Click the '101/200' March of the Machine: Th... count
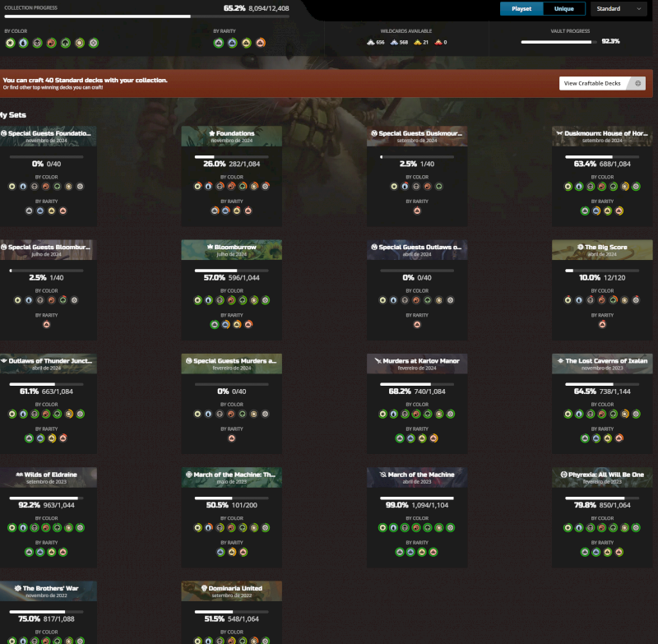This screenshot has width=658, height=644. pos(243,505)
